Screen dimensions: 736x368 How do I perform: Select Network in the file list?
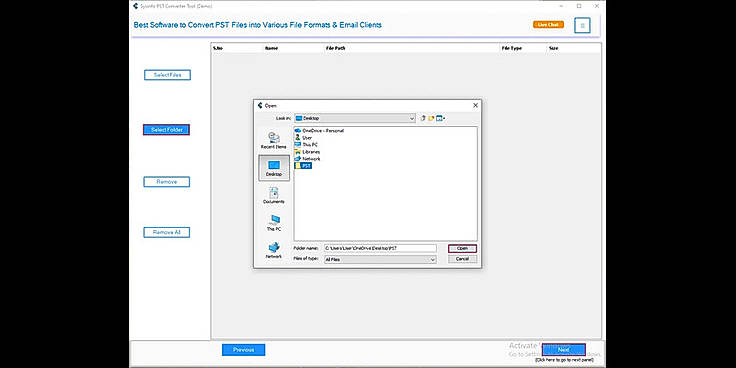click(307, 159)
